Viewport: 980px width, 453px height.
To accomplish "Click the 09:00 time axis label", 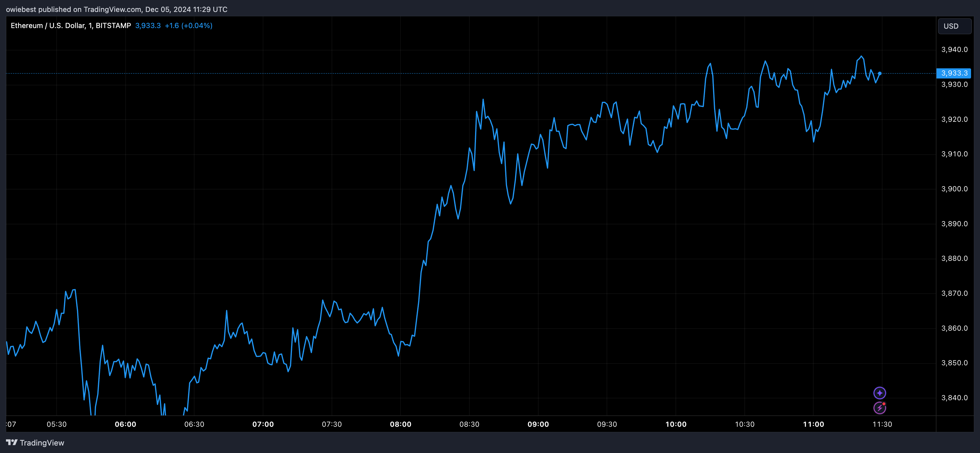I will 538,424.
